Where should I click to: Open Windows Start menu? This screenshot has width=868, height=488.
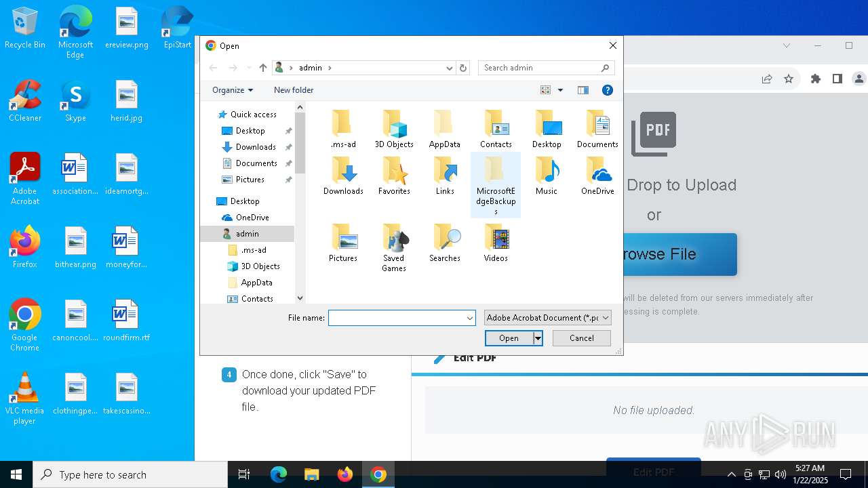click(x=16, y=474)
